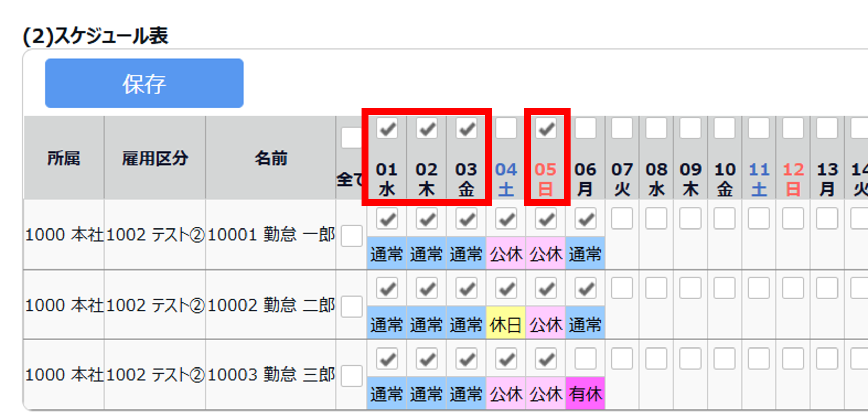The width and height of the screenshot is (868, 418).
Task: Check the 12 日 column header checkbox
Action: coord(793,128)
